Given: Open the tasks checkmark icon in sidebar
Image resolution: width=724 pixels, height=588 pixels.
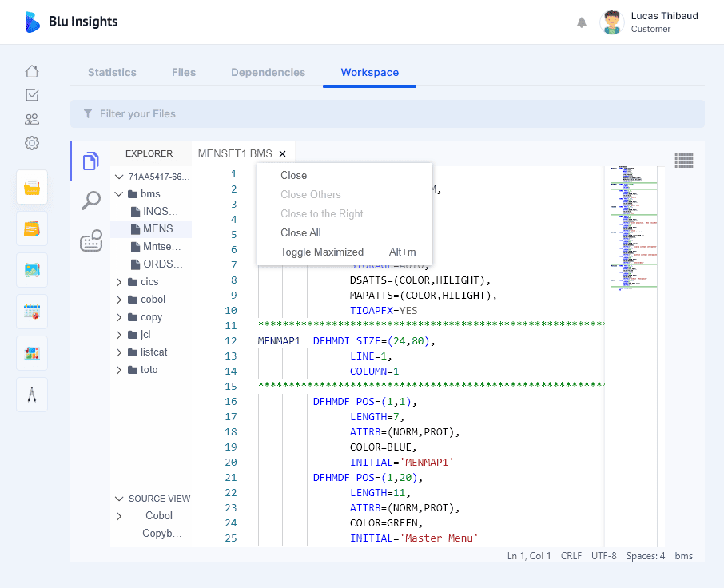Looking at the screenshot, I should pyautogui.click(x=32, y=95).
